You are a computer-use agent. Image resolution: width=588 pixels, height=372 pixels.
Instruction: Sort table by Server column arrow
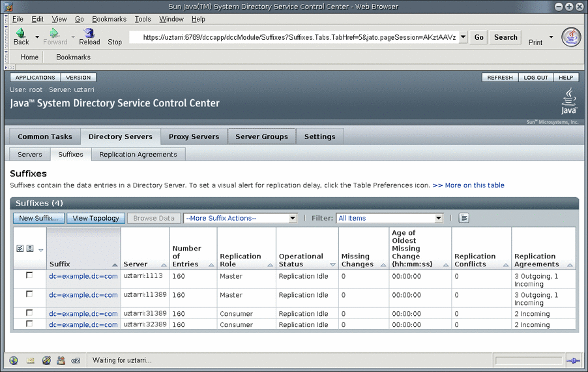(164, 265)
